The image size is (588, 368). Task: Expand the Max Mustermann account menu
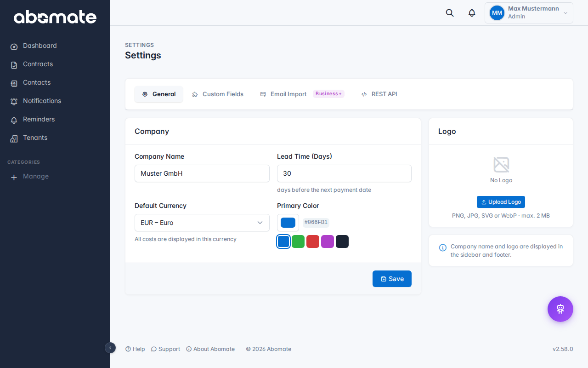(529, 12)
